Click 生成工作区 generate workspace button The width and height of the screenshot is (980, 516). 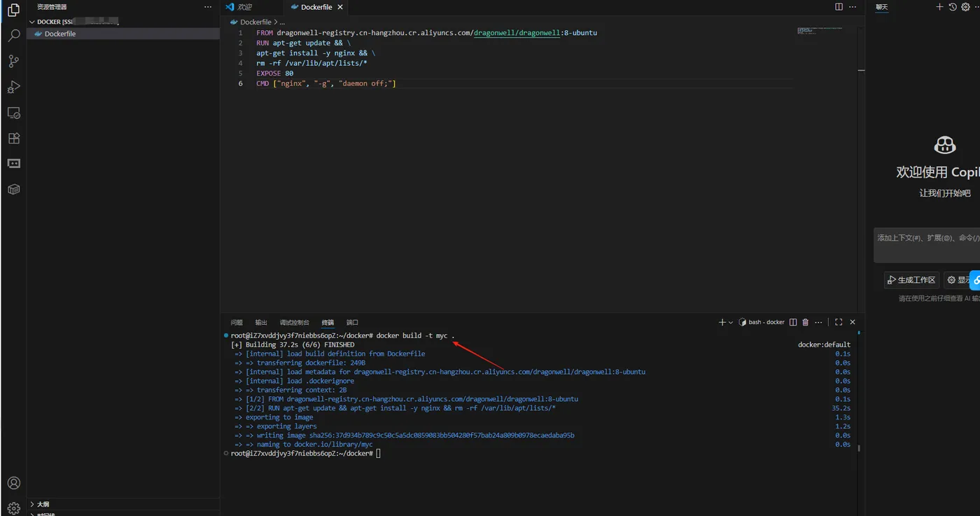click(x=911, y=280)
